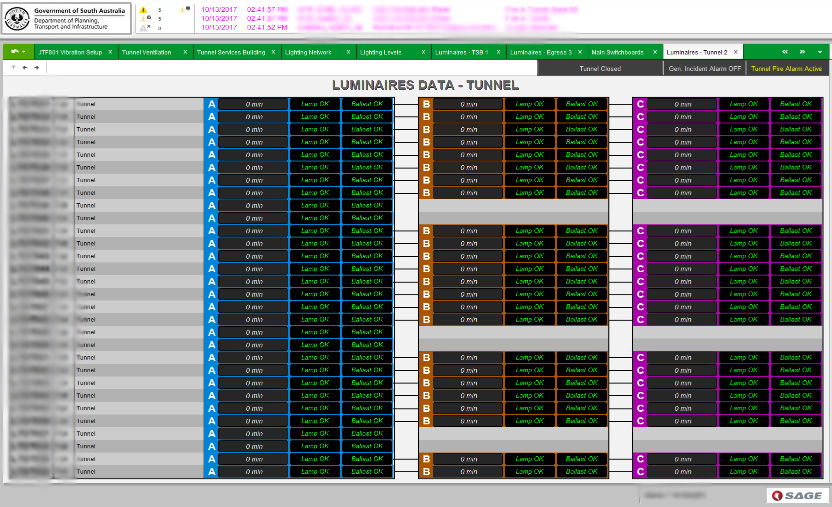Image resolution: width=832 pixels, height=507 pixels.
Task: Click Tunnel Fire Alarm Active indicator
Action: pyautogui.click(x=786, y=68)
